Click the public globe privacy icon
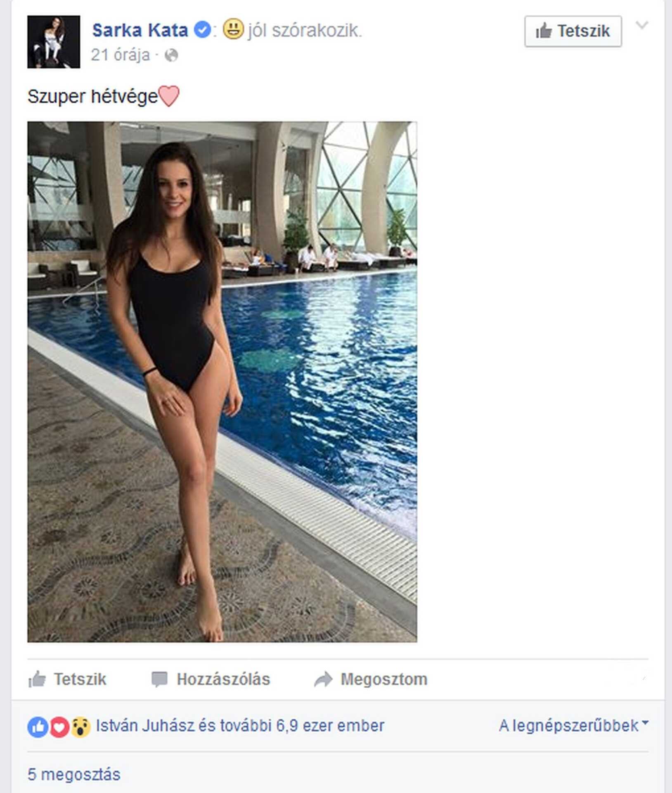672x793 pixels. (x=171, y=55)
